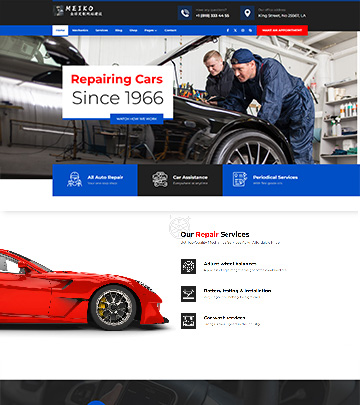Go to the Blog menu item

119,30
